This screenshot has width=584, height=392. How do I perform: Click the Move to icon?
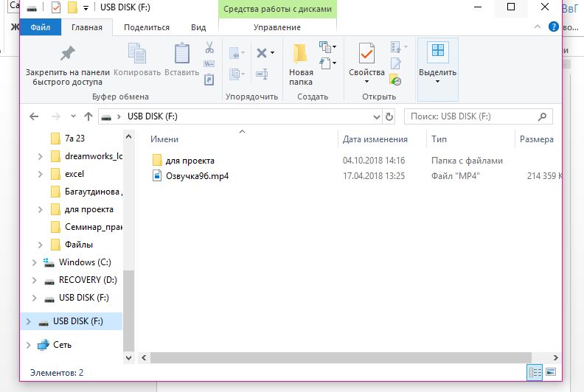[234, 53]
